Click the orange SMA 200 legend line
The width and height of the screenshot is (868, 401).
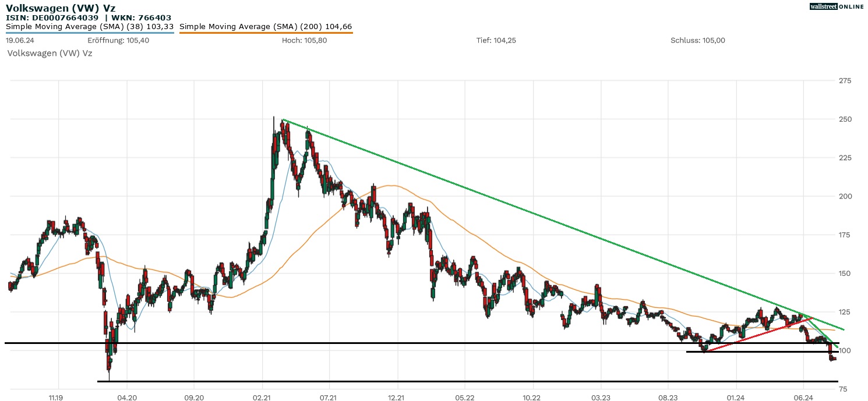pyautogui.click(x=266, y=33)
